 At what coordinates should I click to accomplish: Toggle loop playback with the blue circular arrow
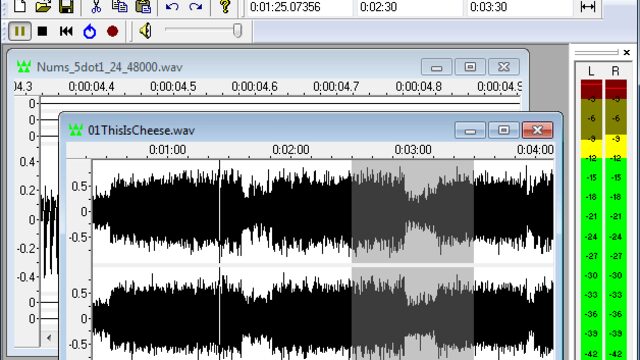[x=89, y=31]
